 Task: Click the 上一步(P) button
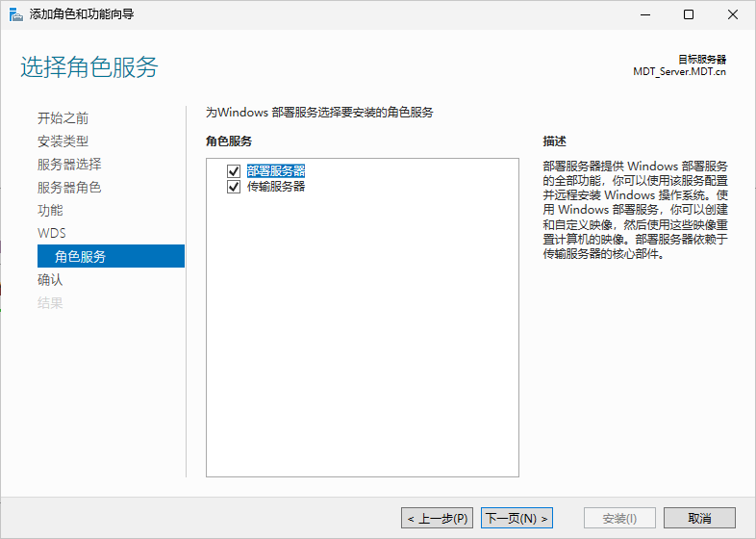coord(437,518)
